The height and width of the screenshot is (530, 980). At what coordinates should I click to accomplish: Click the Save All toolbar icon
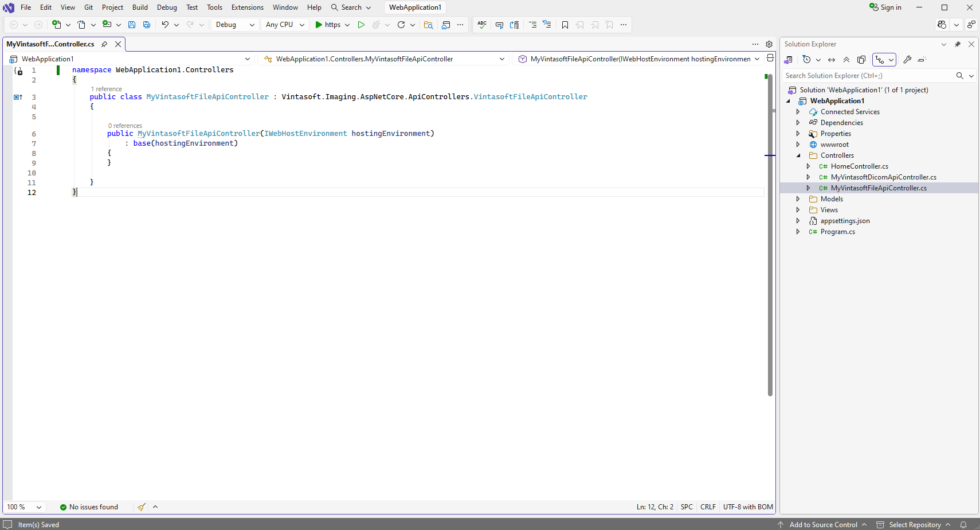(147, 25)
